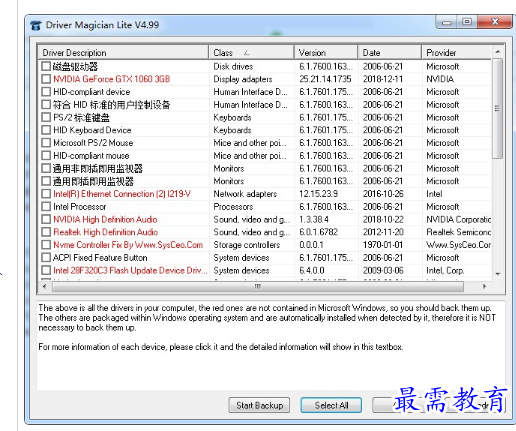Click the date 1970-01-01 cell
This screenshot has width=516, height=431.
[x=383, y=245]
